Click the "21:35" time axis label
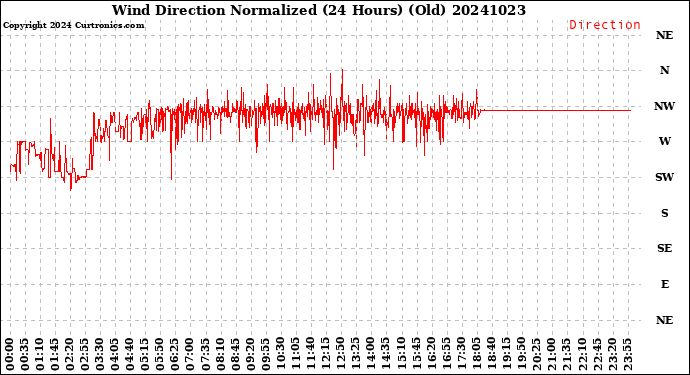This screenshot has height=375, width=690. coord(566,355)
